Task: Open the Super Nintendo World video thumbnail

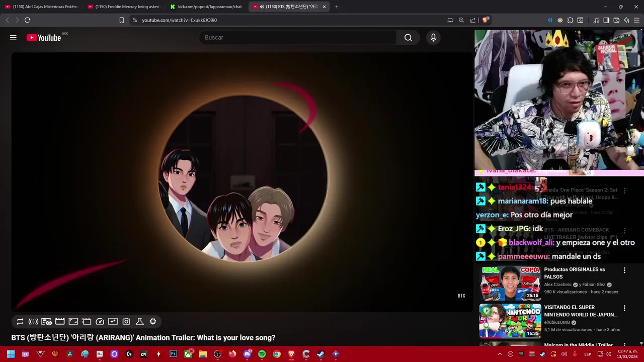Action: (x=510, y=321)
